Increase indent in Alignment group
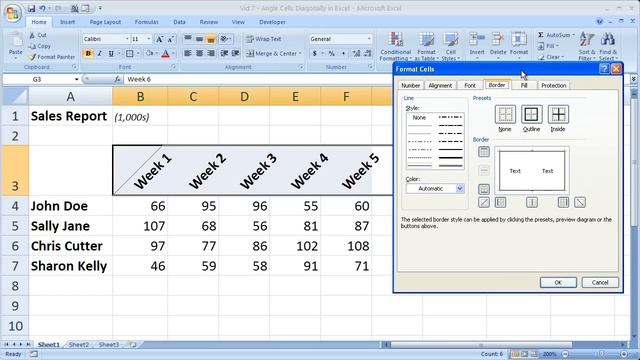The height and width of the screenshot is (360, 640). 236,53
